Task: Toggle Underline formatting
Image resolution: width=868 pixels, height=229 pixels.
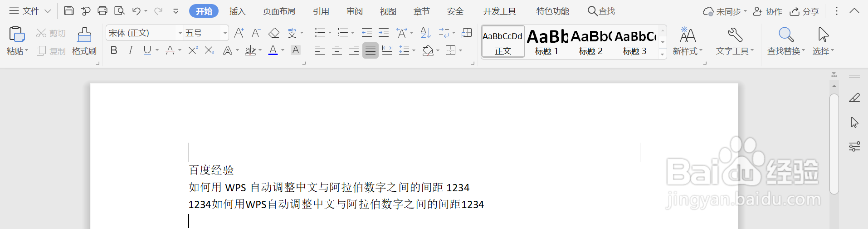Action: pos(147,50)
